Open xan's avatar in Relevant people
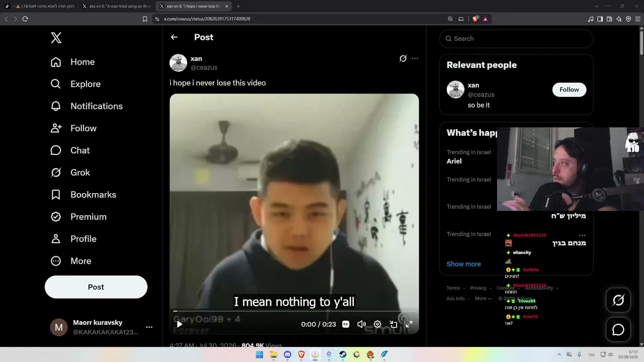 coord(455,89)
